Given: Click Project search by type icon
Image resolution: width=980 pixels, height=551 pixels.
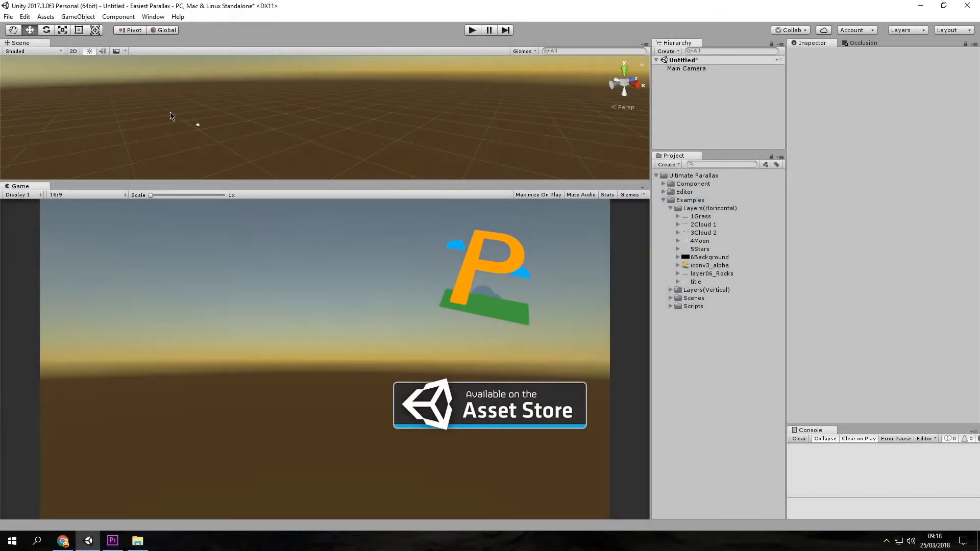Looking at the screenshot, I should click(x=765, y=164).
